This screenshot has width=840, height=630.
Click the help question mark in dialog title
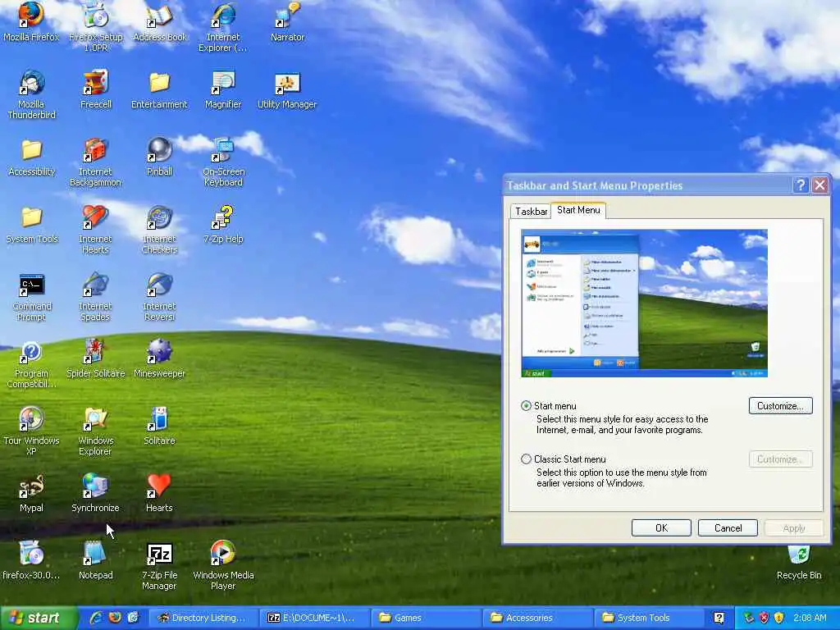(801, 185)
